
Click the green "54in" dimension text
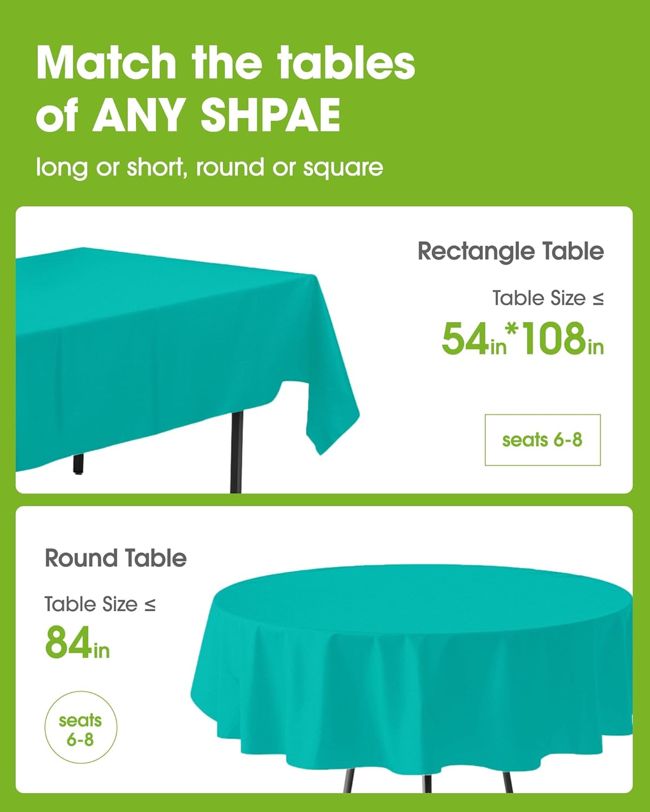[473, 340]
